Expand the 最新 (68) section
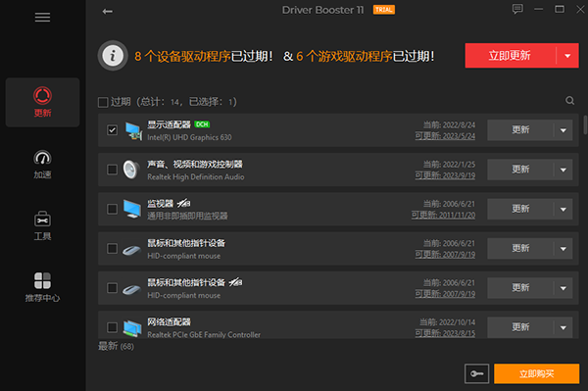 pyautogui.click(x=116, y=346)
